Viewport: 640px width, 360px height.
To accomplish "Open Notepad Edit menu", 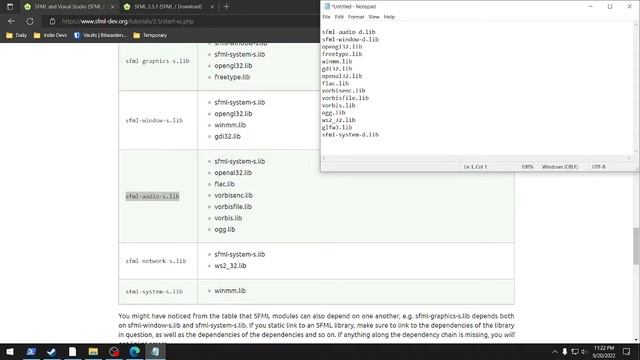I will 339,17.
